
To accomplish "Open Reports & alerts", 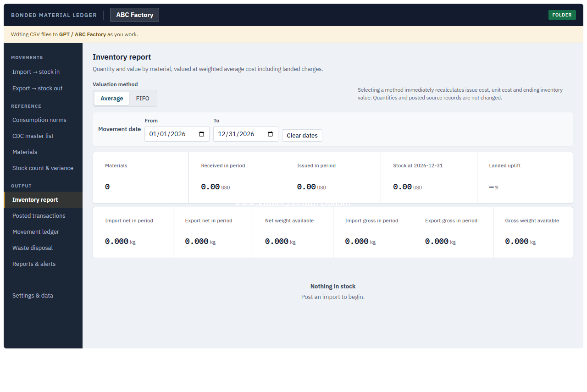I will coord(43,264).
